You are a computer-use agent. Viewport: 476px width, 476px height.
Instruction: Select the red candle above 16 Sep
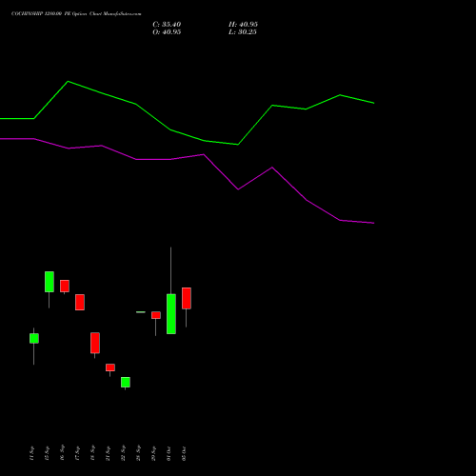click(65, 286)
